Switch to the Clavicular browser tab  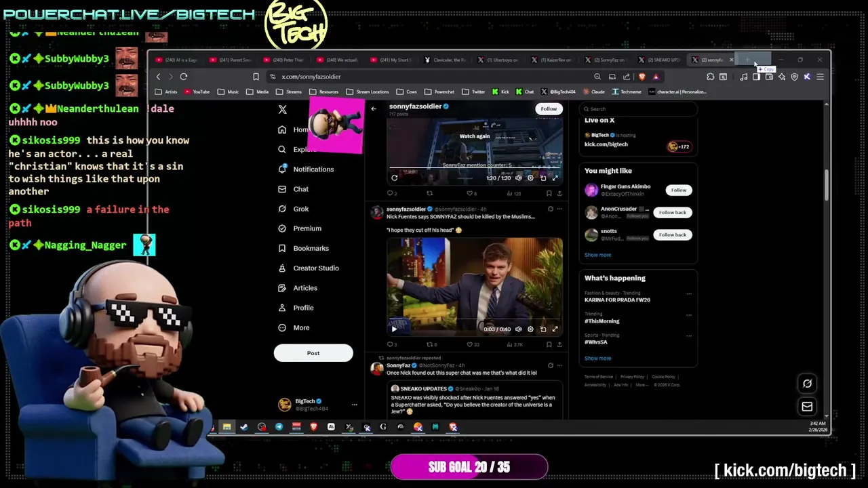coord(446,60)
